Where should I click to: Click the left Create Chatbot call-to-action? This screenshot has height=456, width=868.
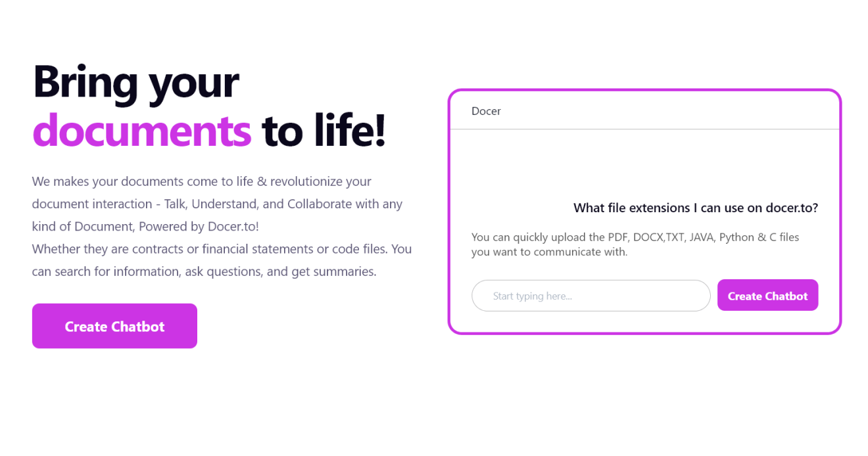114,326
